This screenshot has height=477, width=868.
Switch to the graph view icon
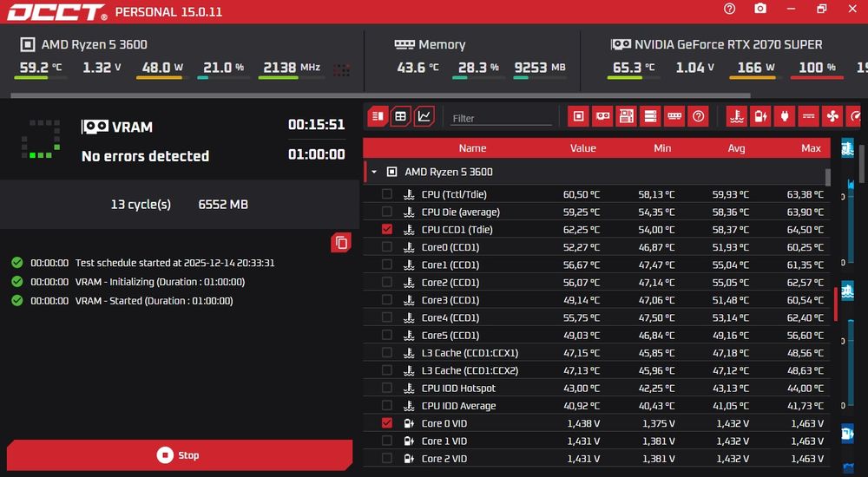(x=424, y=116)
